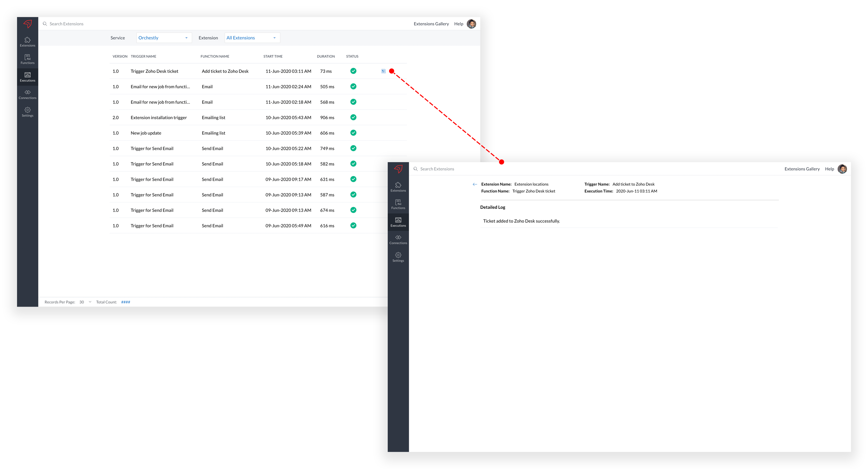The width and height of the screenshot is (868, 469).
Task: Open Functions in the detail window sidebar
Action: tap(398, 204)
